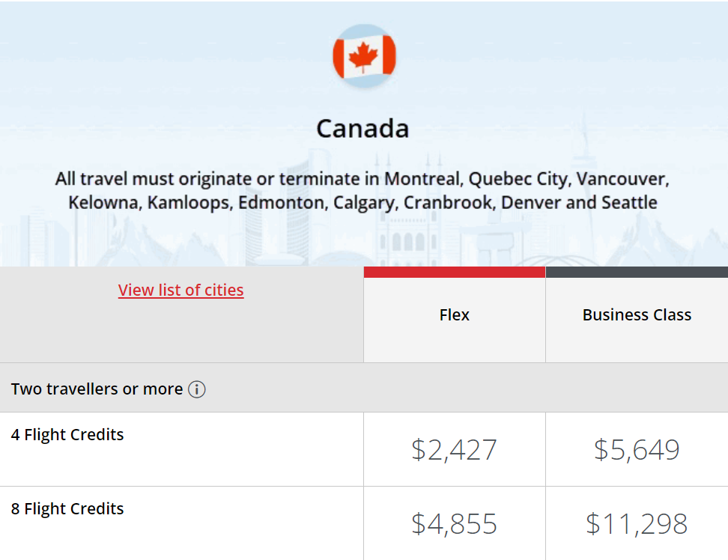
Task: Click the 8 Flight Credits row label
Action: tap(67, 509)
